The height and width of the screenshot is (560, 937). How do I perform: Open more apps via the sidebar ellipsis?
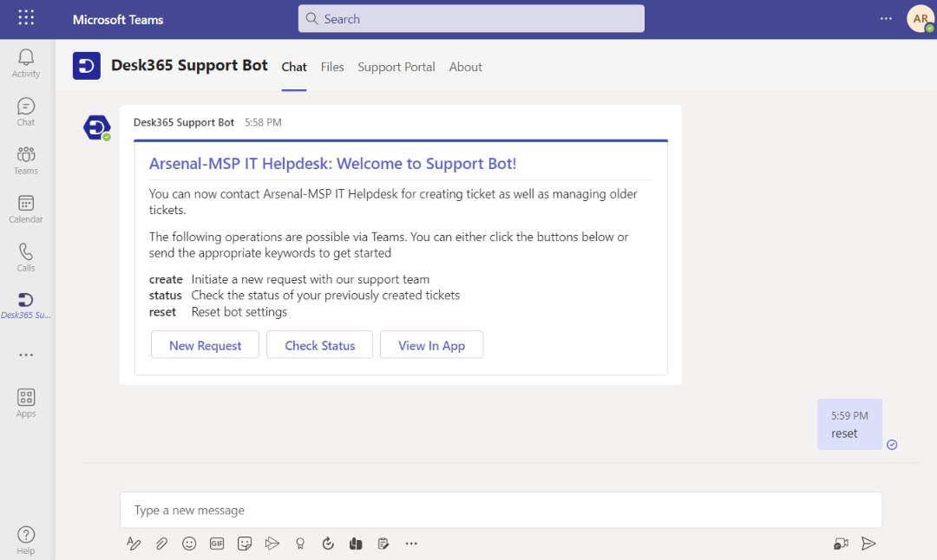click(x=25, y=354)
